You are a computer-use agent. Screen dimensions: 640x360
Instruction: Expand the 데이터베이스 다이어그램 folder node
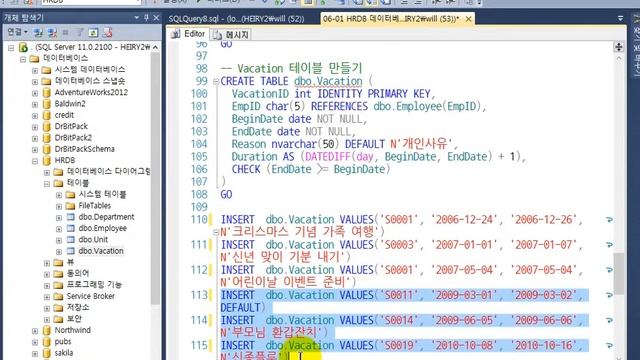[47, 172]
